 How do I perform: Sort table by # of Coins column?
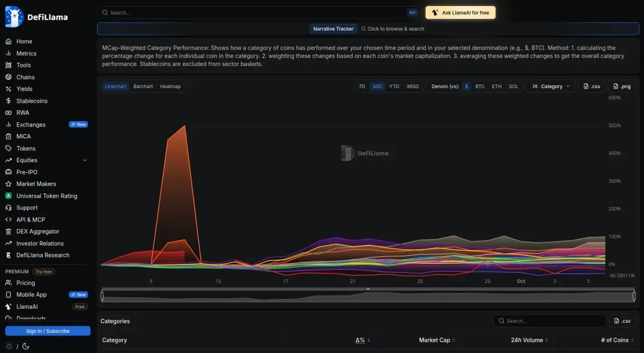[x=617, y=340]
